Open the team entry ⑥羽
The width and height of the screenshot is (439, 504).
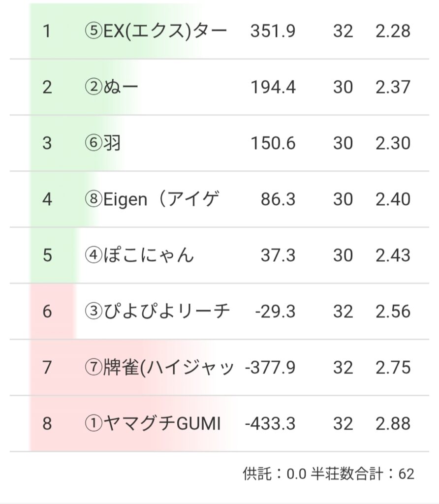click(103, 144)
